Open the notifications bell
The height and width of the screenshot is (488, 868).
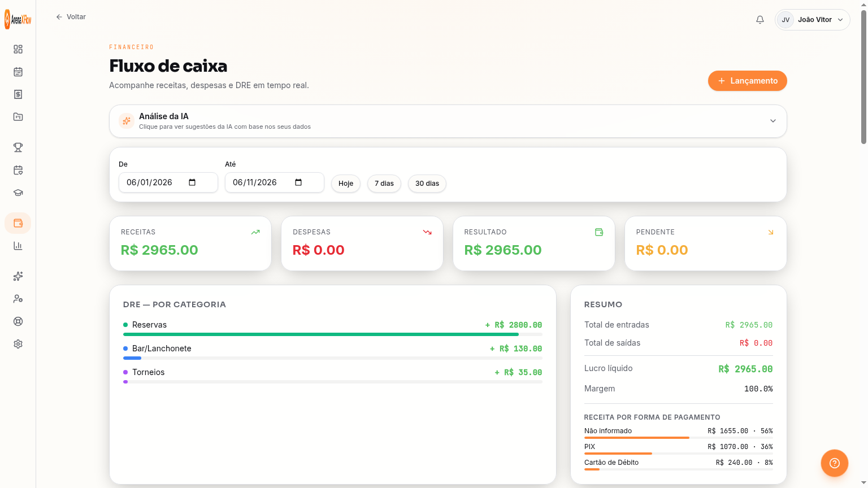pos(760,20)
